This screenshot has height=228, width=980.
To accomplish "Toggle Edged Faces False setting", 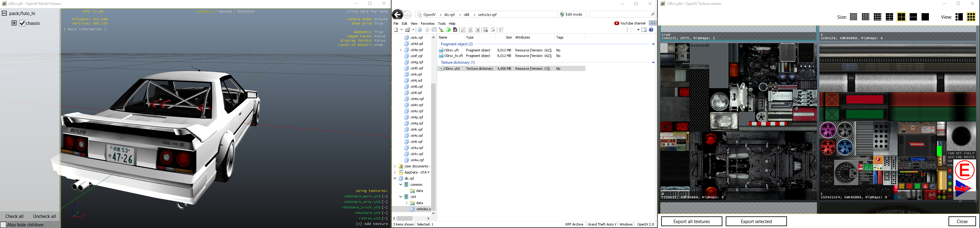I will (x=366, y=36).
